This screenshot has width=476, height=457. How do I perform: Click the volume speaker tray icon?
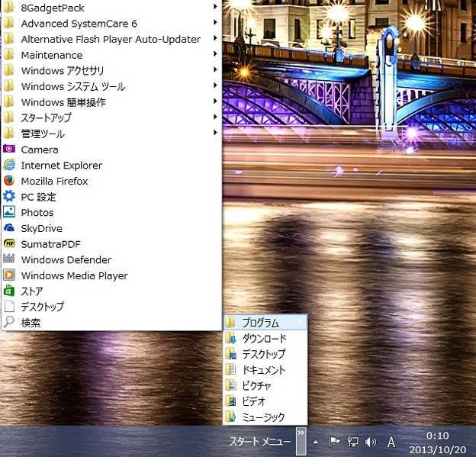tap(371, 442)
